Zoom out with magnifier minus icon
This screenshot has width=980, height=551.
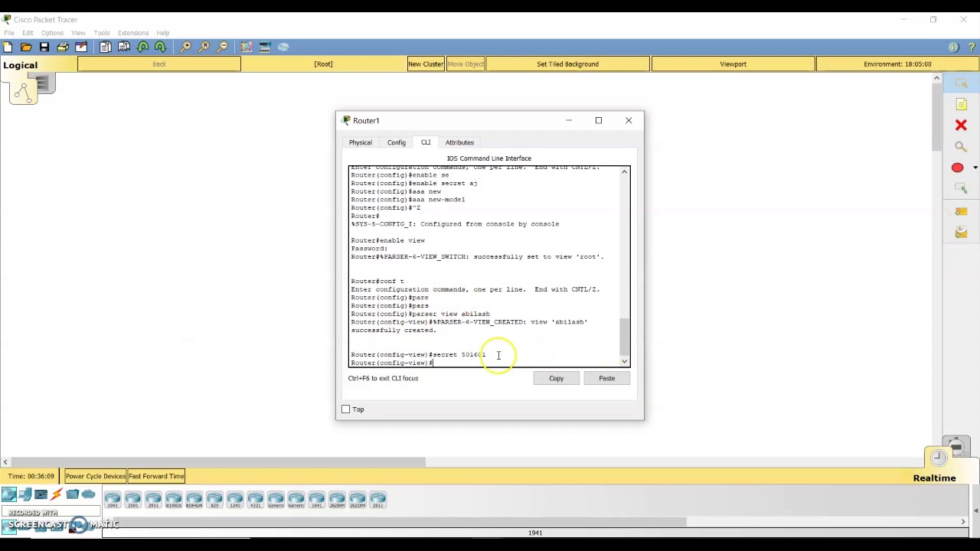pos(223,47)
